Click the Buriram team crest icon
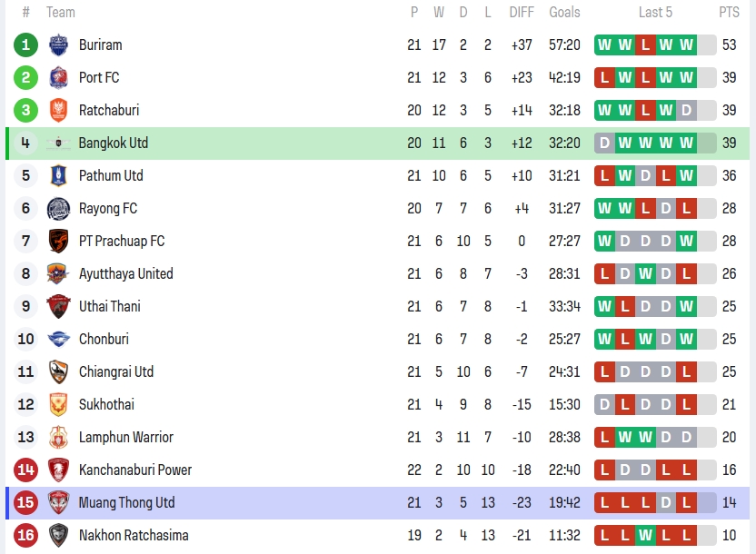Screen dimensions: 756x554 [x=58, y=45]
